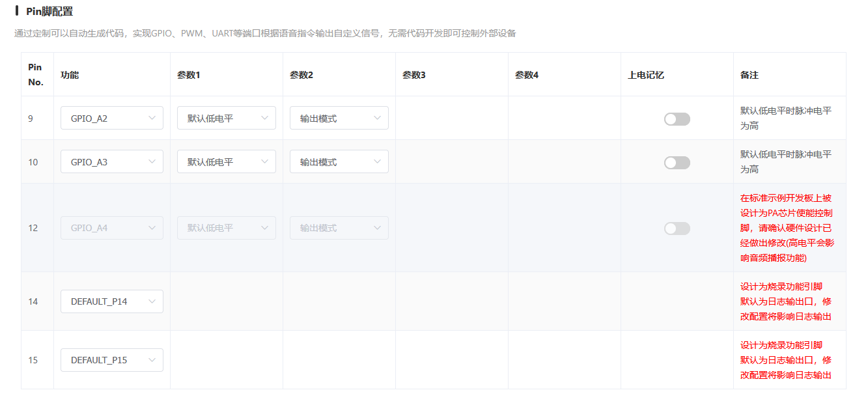Screen dimensions: 868x403
Task: Toggle 上电记忆 switch for pin 12
Action: (x=677, y=229)
